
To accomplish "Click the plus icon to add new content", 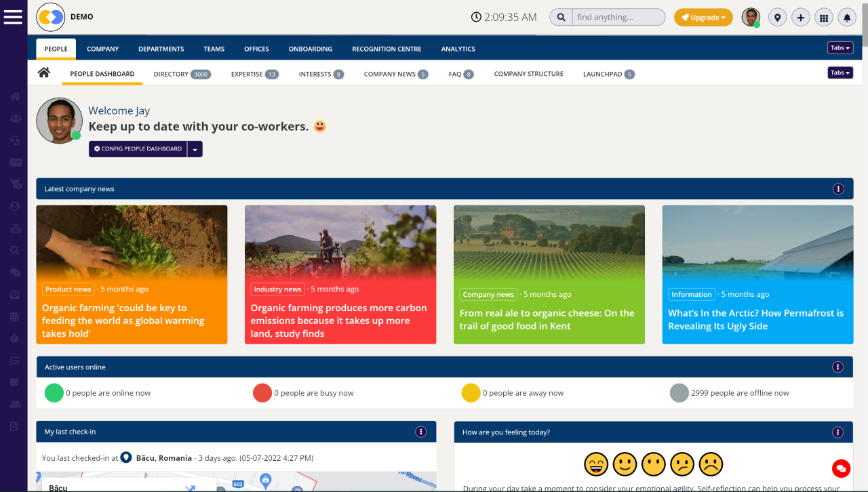I will (800, 17).
